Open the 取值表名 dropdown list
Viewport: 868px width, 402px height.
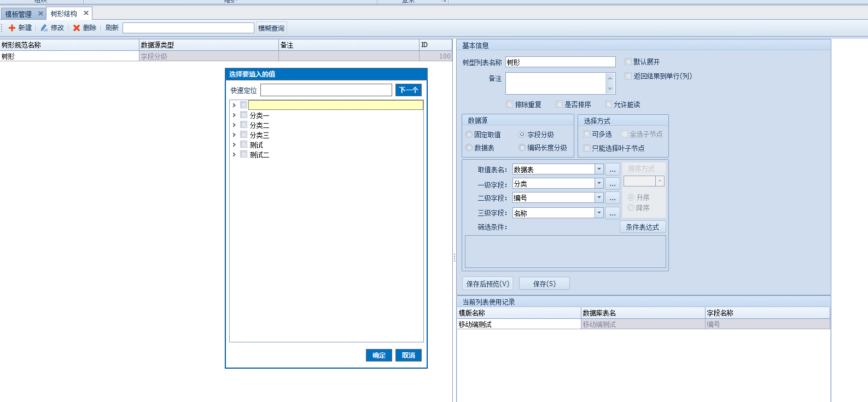coord(599,170)
